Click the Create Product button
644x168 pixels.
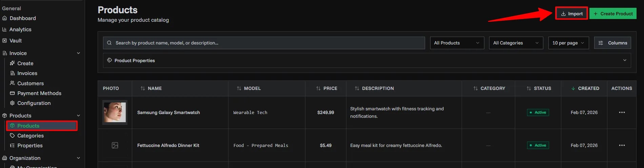coord(613,14)
